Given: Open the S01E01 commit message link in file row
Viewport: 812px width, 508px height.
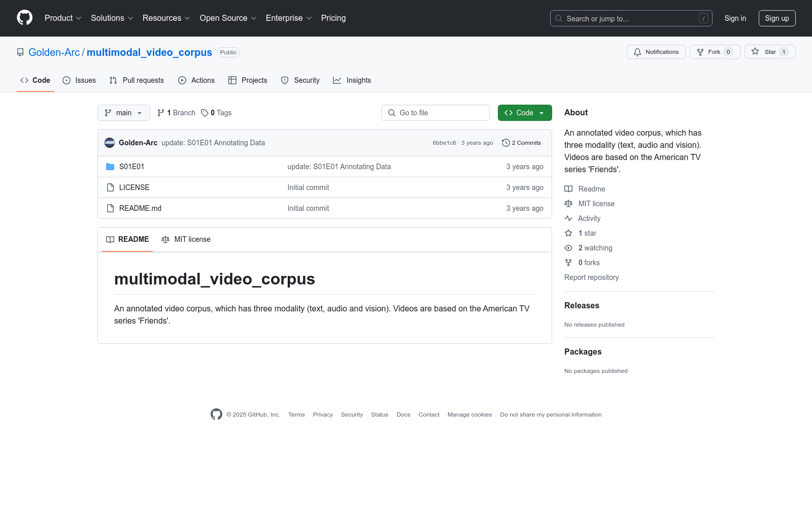Looking at the screenshot, I should [x=339, y=167].
